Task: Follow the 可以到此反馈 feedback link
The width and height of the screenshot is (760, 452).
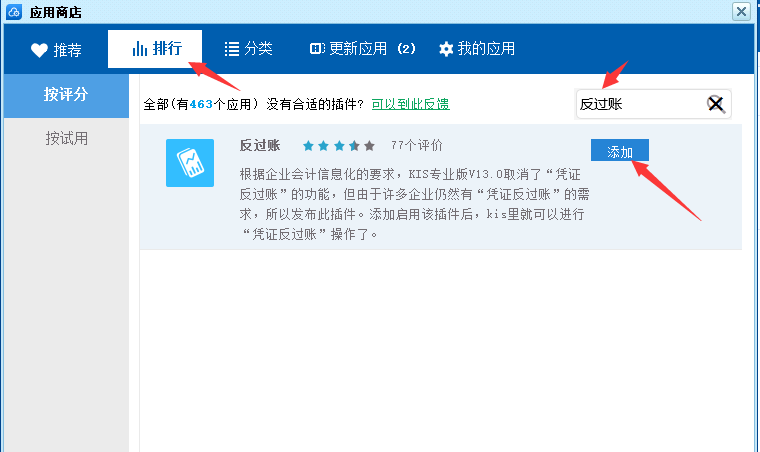Action: click(x=410, y=103)
